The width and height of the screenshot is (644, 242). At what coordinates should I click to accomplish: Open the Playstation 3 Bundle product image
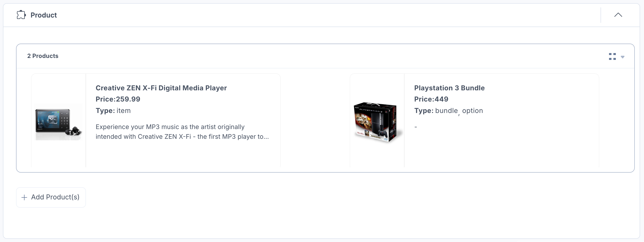[377, 122]
